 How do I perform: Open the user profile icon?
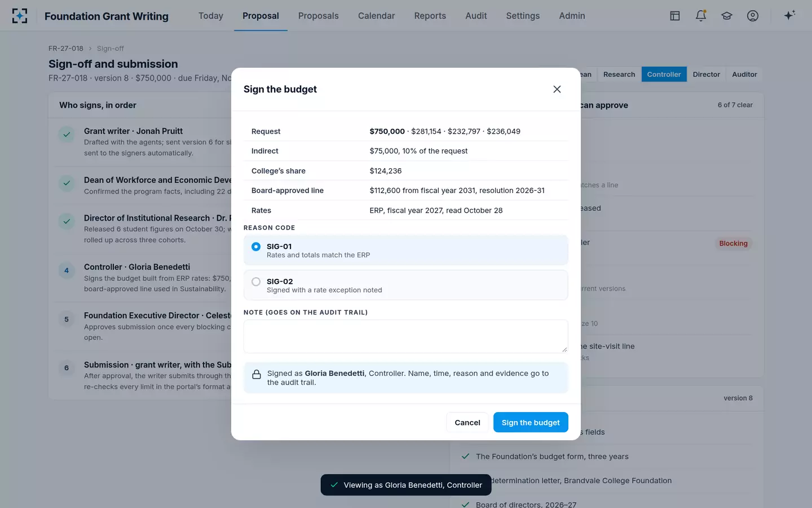pyautogui.click(x=753, y=16)
